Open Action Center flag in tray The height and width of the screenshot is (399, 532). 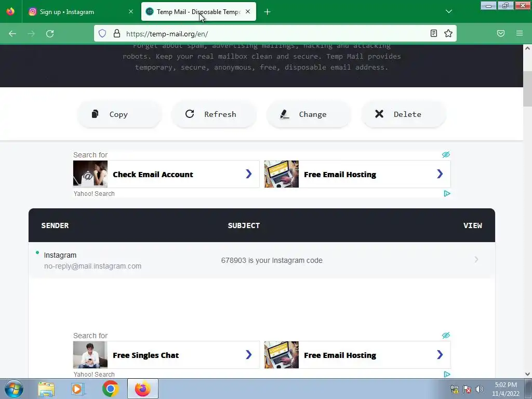(x=467, y=389)
